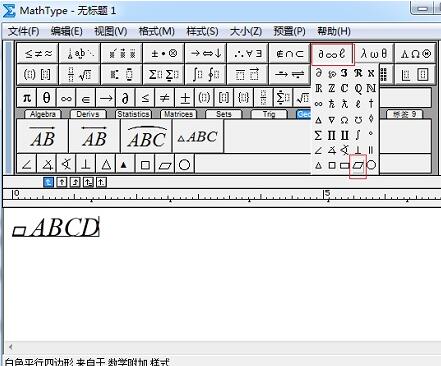Switch to the 标签 9 tab
This screenshot has height=366, width=441.
coord(404,114)
